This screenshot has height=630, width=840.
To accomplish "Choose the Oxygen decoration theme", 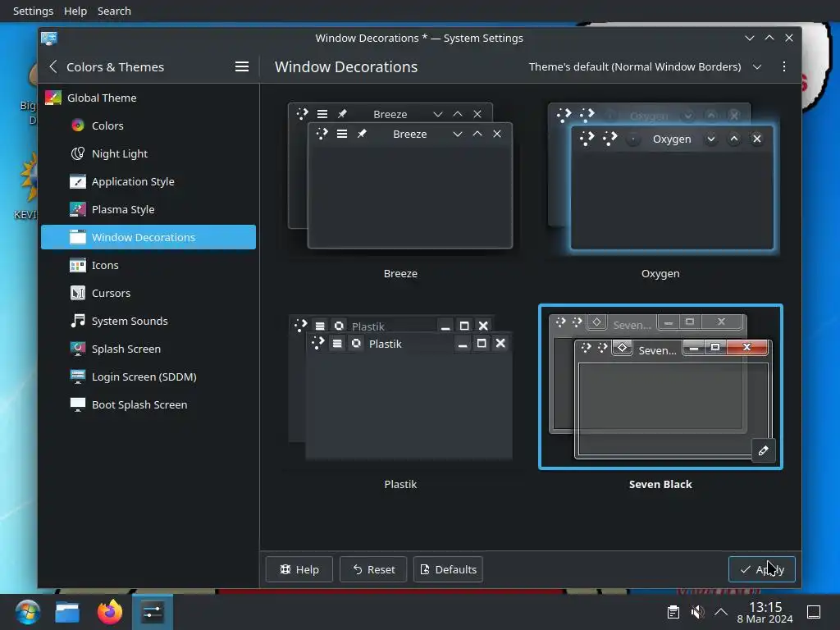I will (x=660, y=176).
